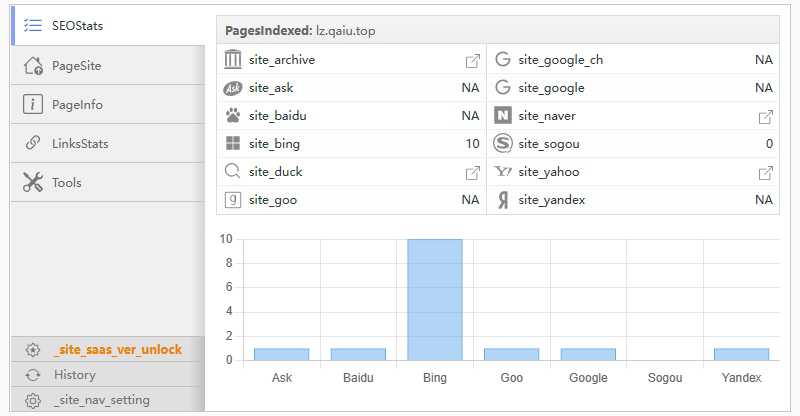This screenshot has height=416, width=800.
Task: Select the PageInfo tab
Action: click(76, 105)
